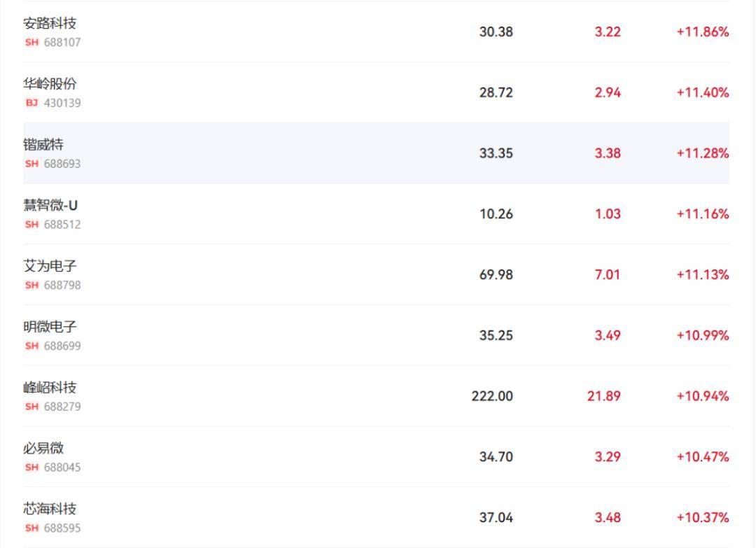Screen dimensions: 756x548
Task: Click the BJ badge beside 430139
Action: click(x=31, y=103)
